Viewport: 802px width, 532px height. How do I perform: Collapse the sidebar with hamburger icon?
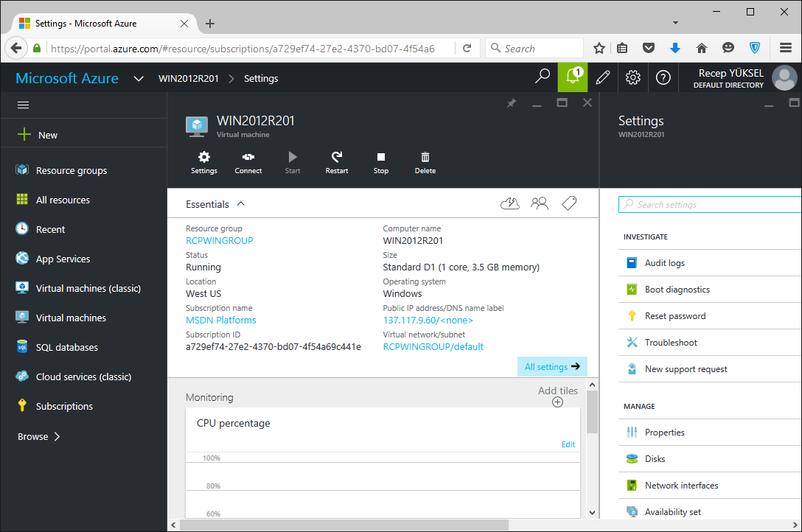pos(23,105)
